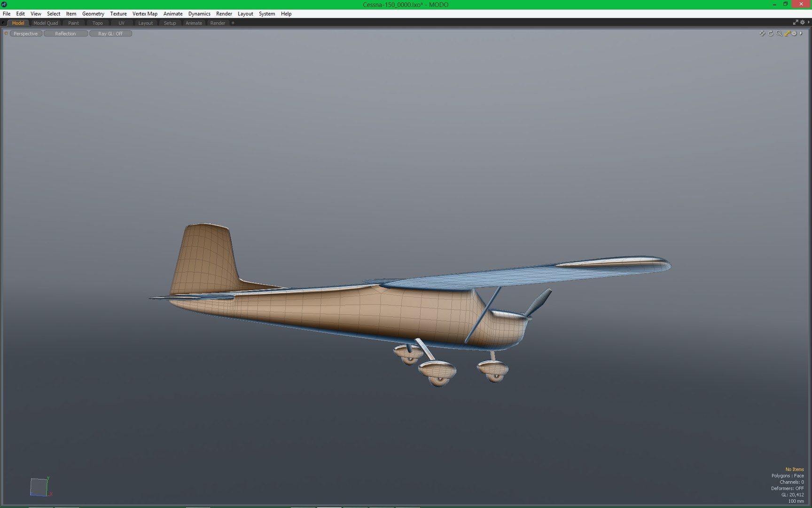The width and height of the screenshot is (812, 508).
Task: Open the viewport settings gear icon
Action: pos(795,33)
